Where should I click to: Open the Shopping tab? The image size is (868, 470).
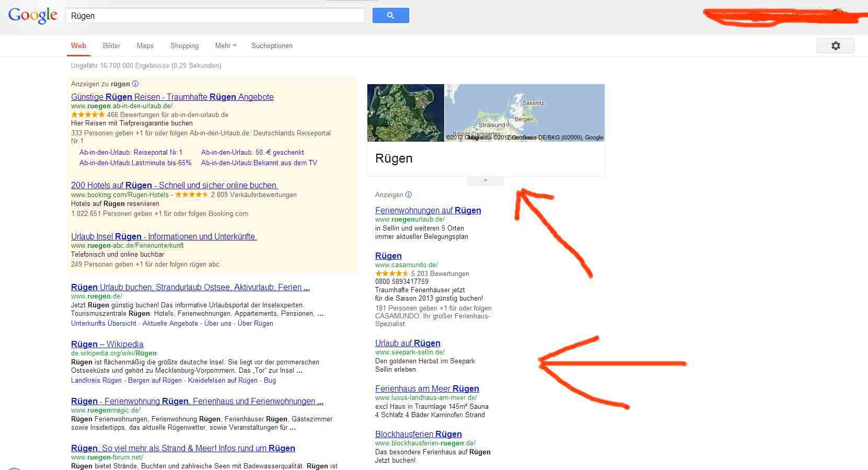(x=184, y=45)
